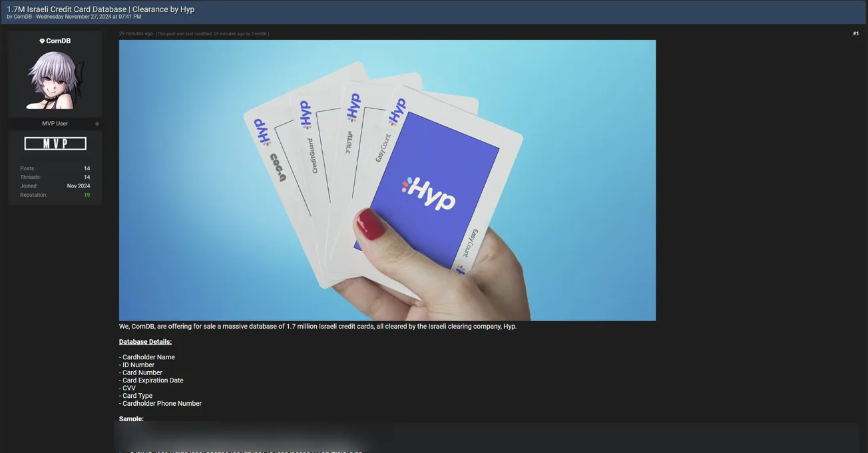Click the Posts count value 14
Image resolution: width=868 pixels, height=453 pixels.
[x=87, y=168]
